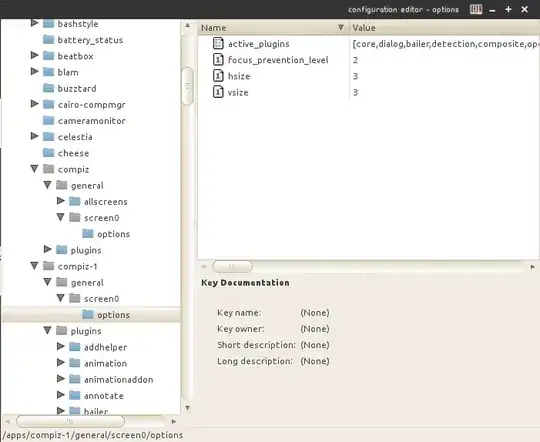Click the key list scroll-right arrow
This screenshot has width=540, height=442.
533,267
